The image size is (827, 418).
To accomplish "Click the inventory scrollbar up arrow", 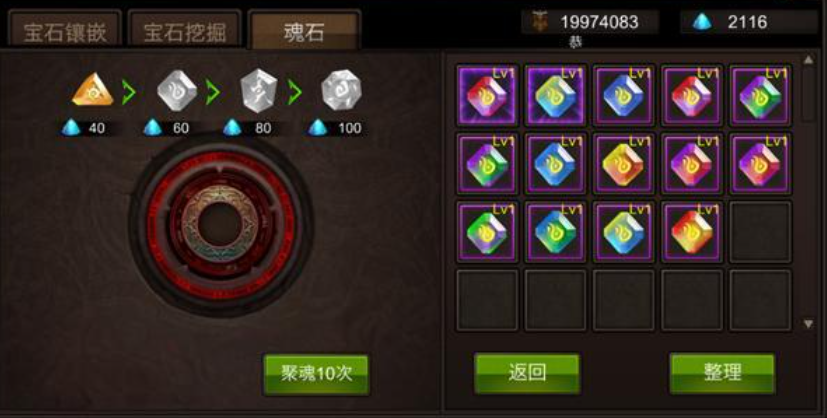I will 809,60.
